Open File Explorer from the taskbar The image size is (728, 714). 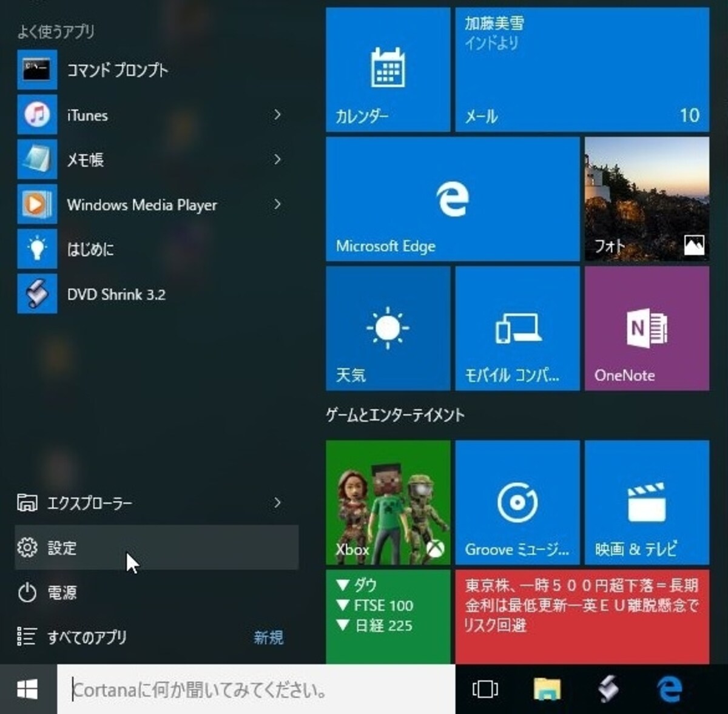coord(547,689)
